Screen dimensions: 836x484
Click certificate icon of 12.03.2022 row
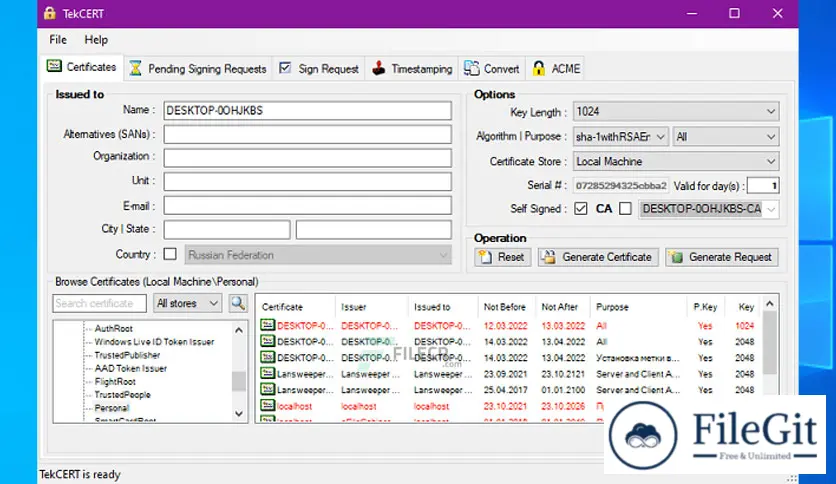click(x=268, y=325)
